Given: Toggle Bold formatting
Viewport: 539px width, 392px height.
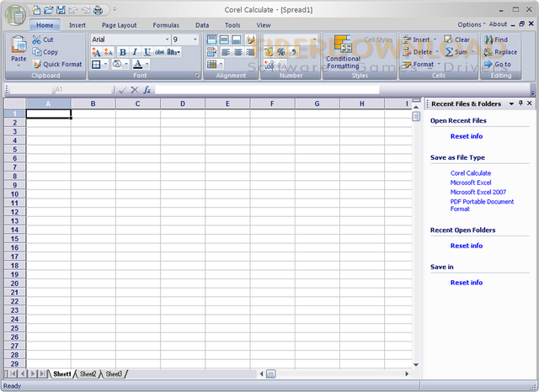Looking at the screenshot, I should (122, 52).
